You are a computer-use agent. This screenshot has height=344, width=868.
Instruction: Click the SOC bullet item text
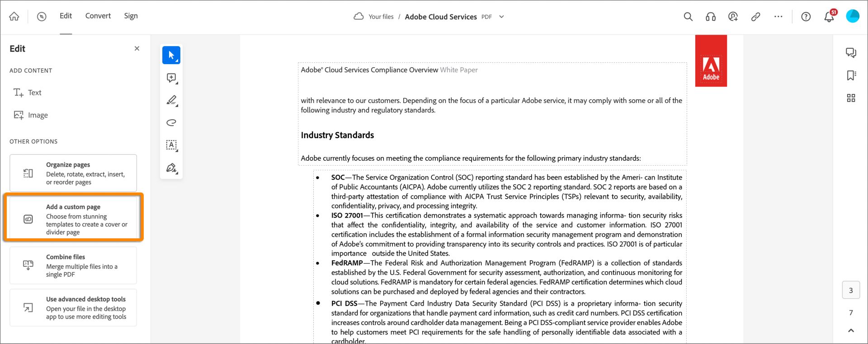(506, 191)
